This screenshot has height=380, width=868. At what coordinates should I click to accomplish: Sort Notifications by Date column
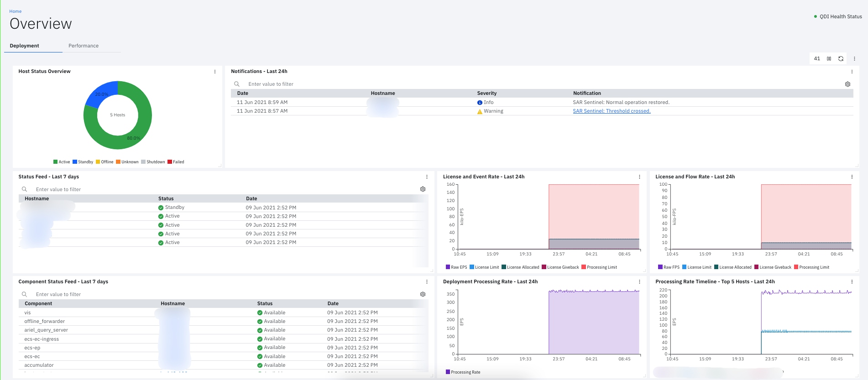coord(242,93)
